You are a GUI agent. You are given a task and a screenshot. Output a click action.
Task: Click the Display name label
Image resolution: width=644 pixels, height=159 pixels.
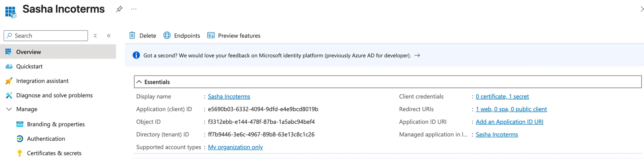coord(153,96)
